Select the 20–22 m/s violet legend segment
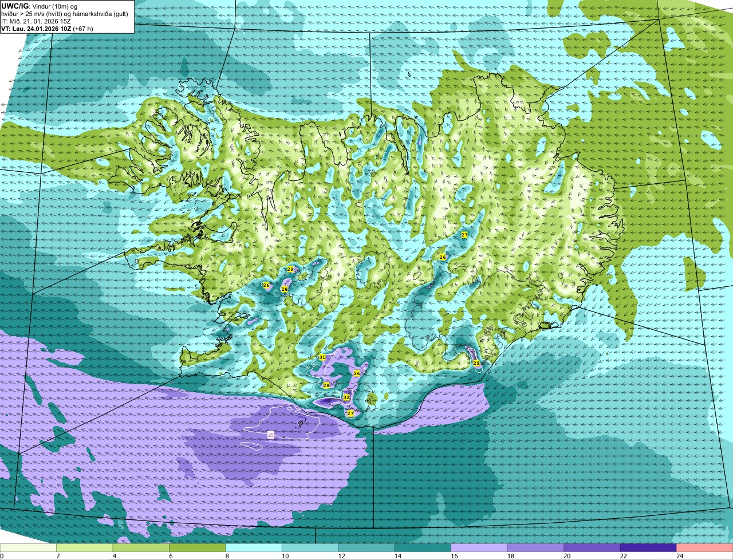The height and width of the screenshot is (560, 733). (x=592, y=547)
